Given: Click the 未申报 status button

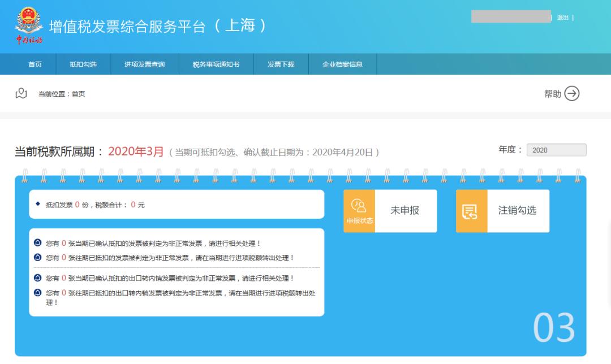Looking at the screenshot, I should (390, 211).
